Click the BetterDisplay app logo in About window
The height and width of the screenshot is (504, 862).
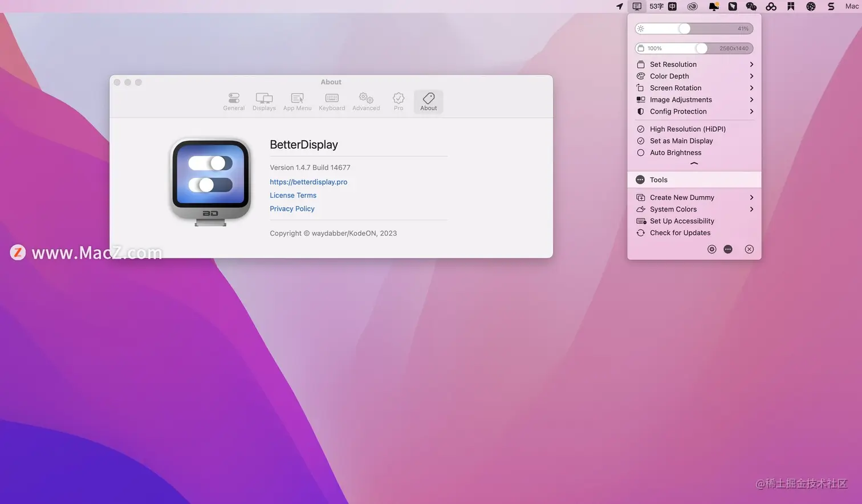[x=210, y=181]
